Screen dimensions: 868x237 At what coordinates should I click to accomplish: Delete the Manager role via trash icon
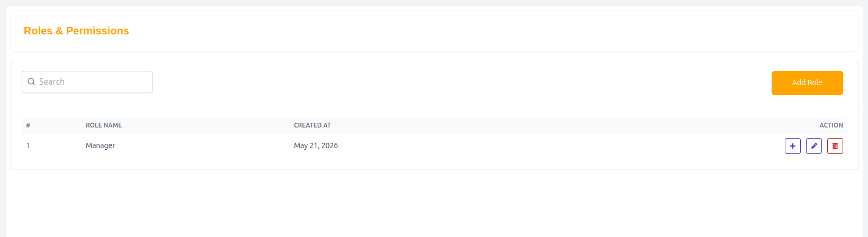click(835, 146)
